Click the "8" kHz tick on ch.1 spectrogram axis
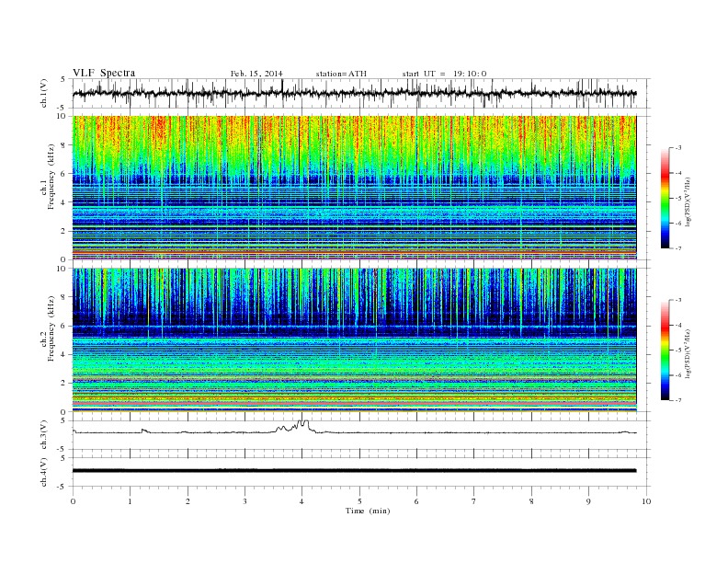Screen dimensions: 728x563 [64, 145]
